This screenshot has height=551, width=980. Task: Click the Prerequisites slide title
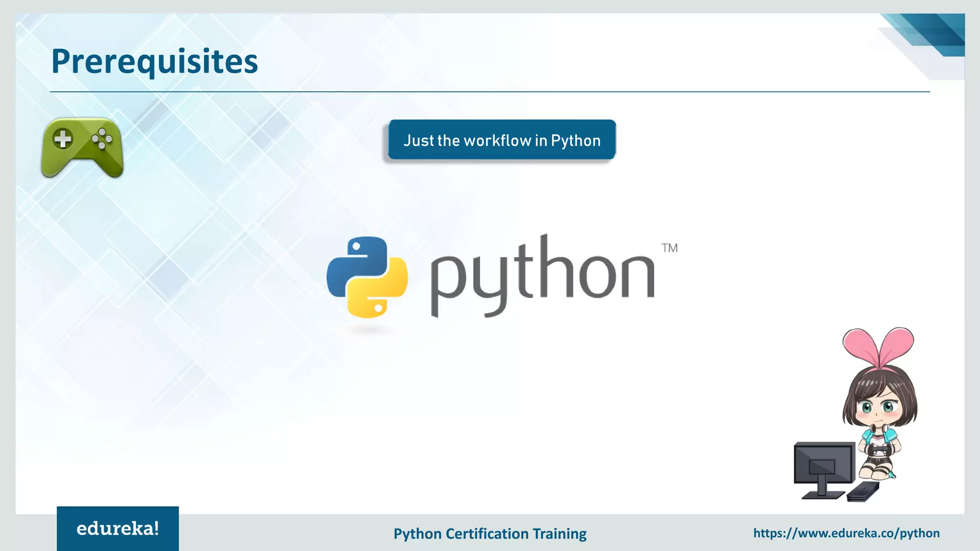pyautogui.click(x=155, y=61)
